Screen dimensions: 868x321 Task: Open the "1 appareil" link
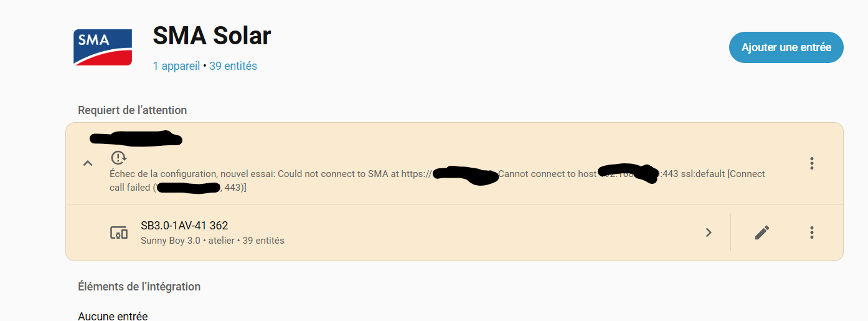pos(176,66)
